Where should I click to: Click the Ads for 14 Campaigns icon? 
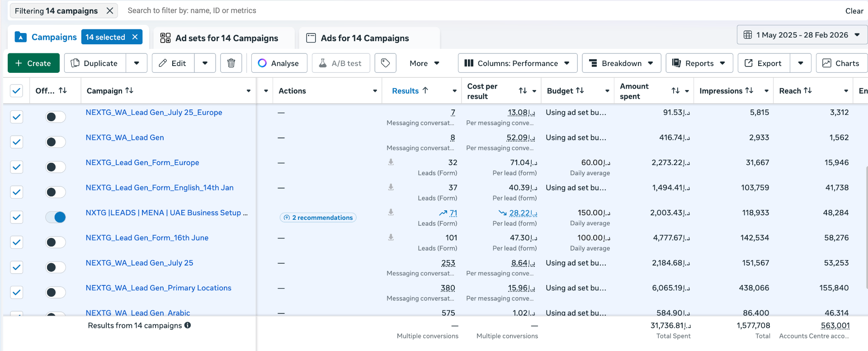(311, 38)
